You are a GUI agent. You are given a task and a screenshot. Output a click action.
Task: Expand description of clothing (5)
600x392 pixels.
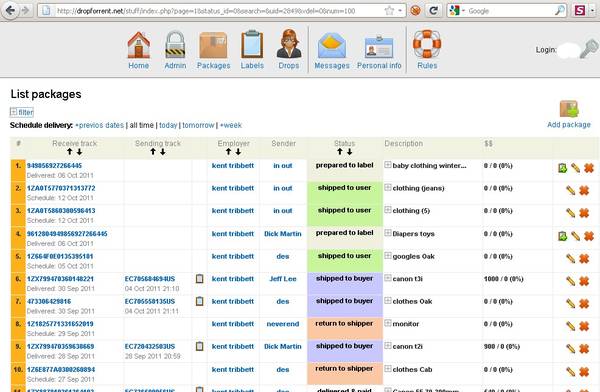[388, 210]
